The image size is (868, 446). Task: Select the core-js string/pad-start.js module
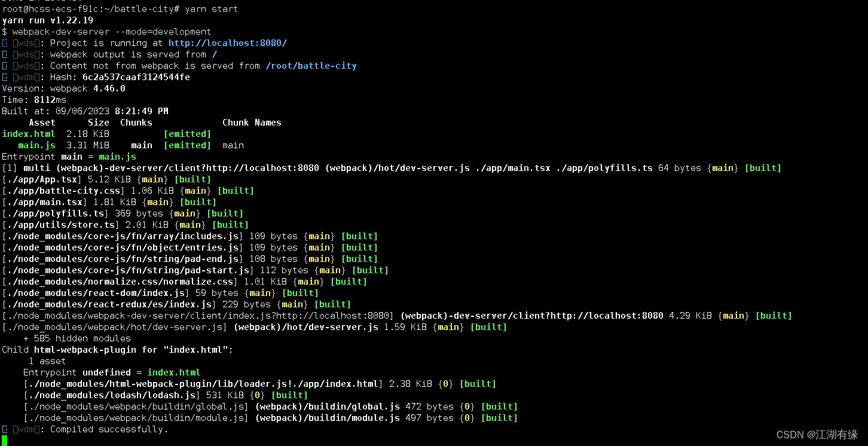tap(195, 270)
